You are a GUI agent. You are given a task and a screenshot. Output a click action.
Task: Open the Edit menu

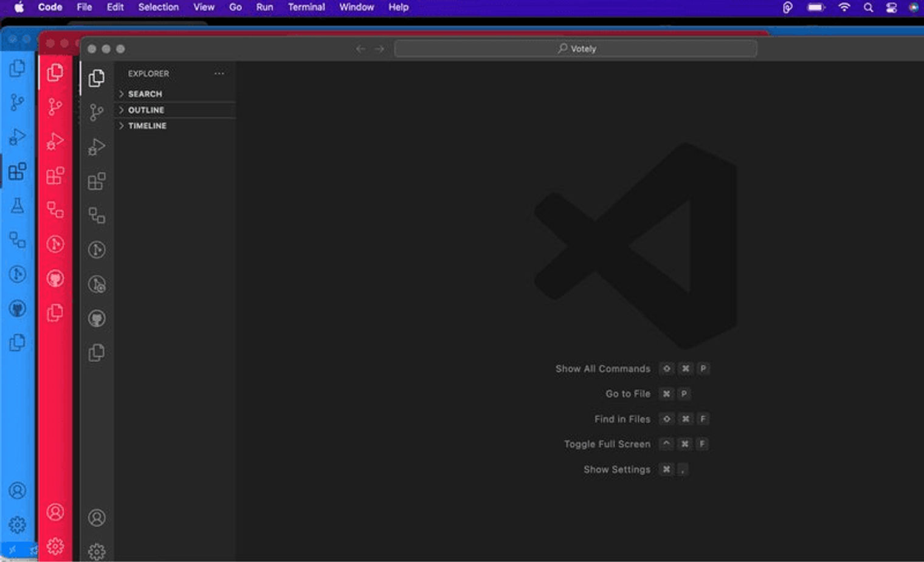tap(115, 7)
